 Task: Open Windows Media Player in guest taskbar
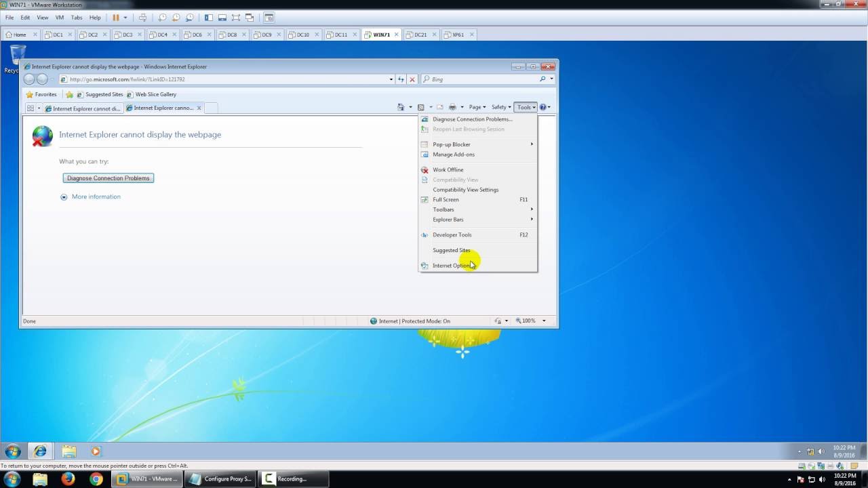pyautogui.click(x=96, y=451)
